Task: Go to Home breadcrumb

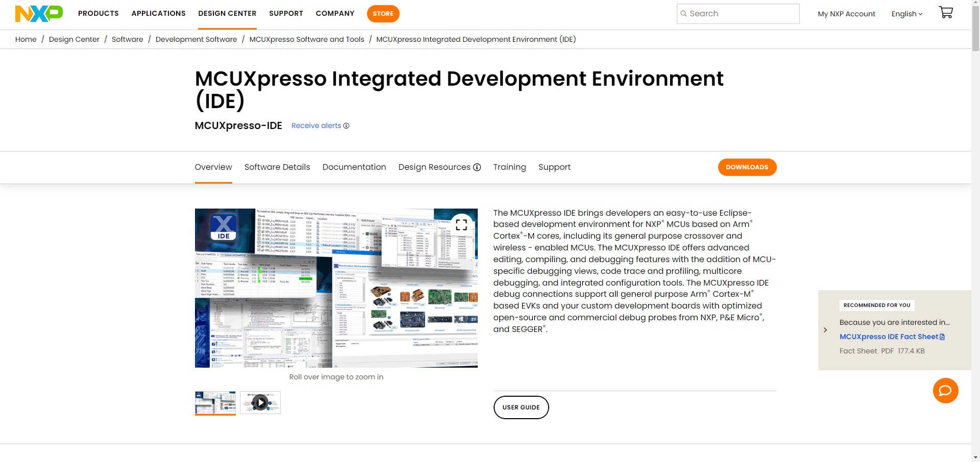Action: [26, 39]
